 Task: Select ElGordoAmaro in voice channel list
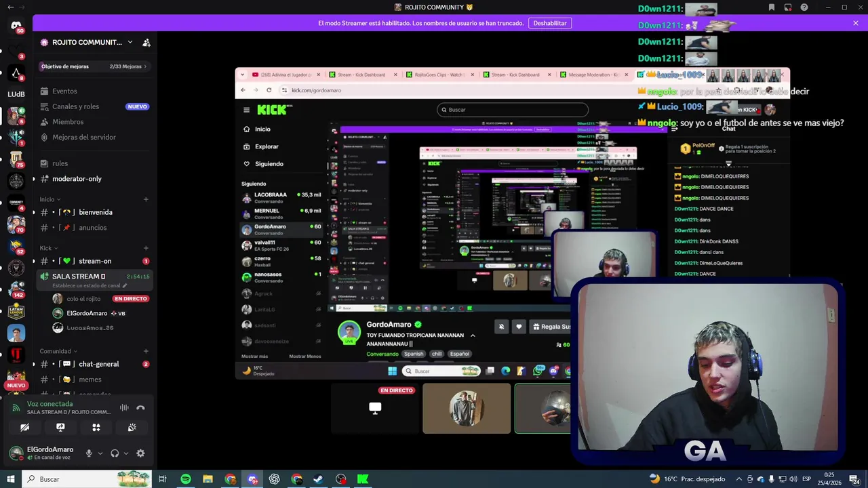coord(100,313)
